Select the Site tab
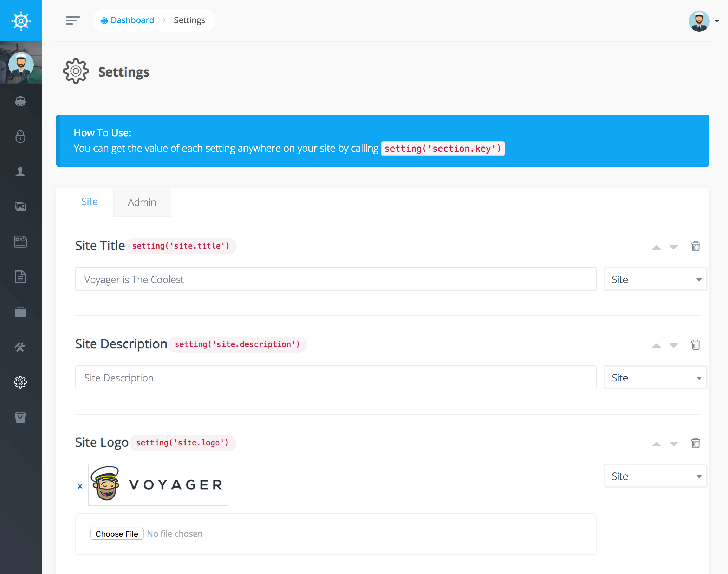The width and height of the screenshot is (728, 574). click(x=90, y=202)
